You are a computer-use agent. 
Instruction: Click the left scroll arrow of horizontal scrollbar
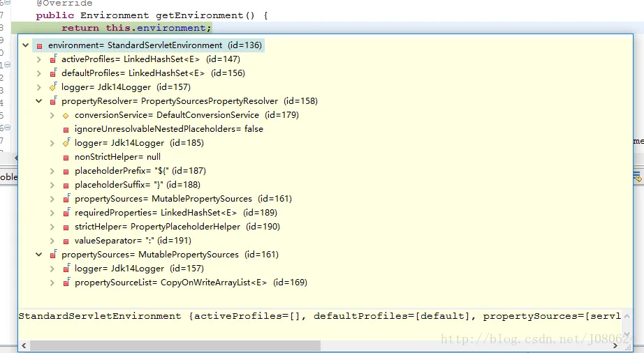[24, 345]
